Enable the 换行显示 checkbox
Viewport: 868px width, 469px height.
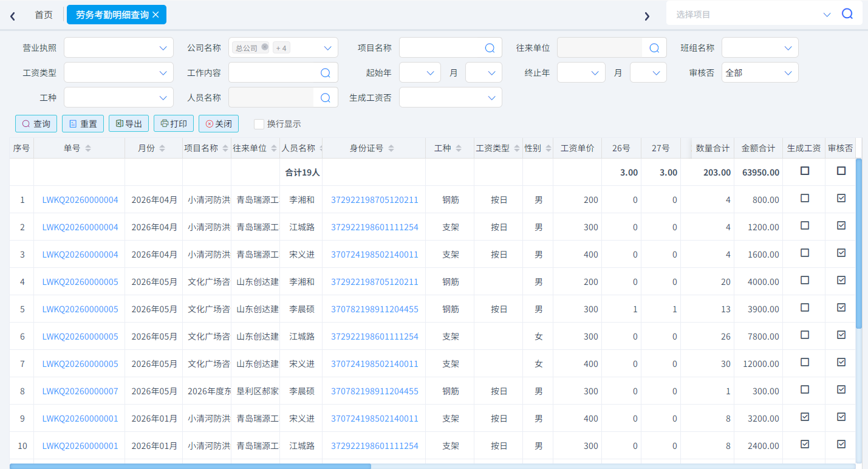pyautogui.click(x=259, y=124)
